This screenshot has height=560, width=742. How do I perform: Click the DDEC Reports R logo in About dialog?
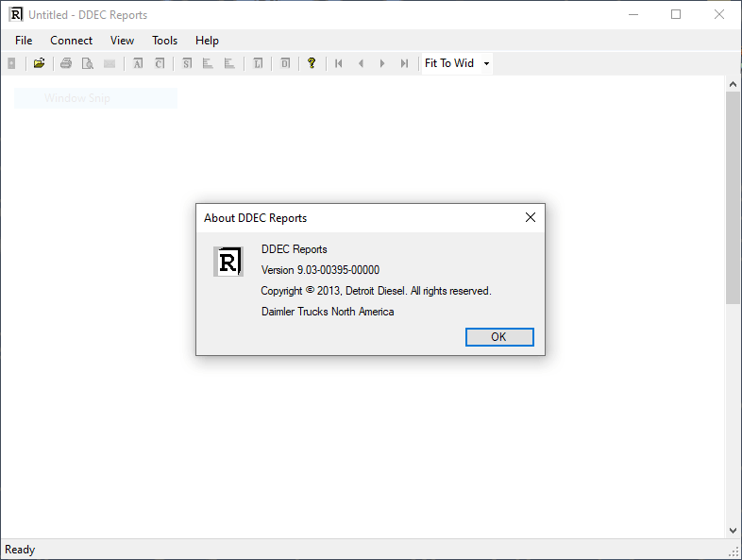click(x=228, y=262)
